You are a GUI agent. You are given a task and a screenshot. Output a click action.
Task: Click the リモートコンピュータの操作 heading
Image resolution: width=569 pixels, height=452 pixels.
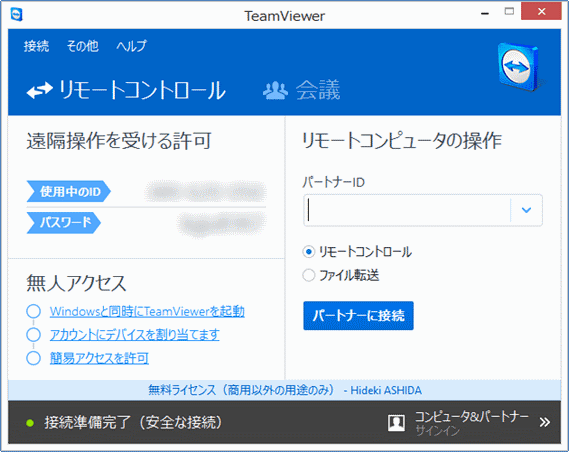(402, 141)
